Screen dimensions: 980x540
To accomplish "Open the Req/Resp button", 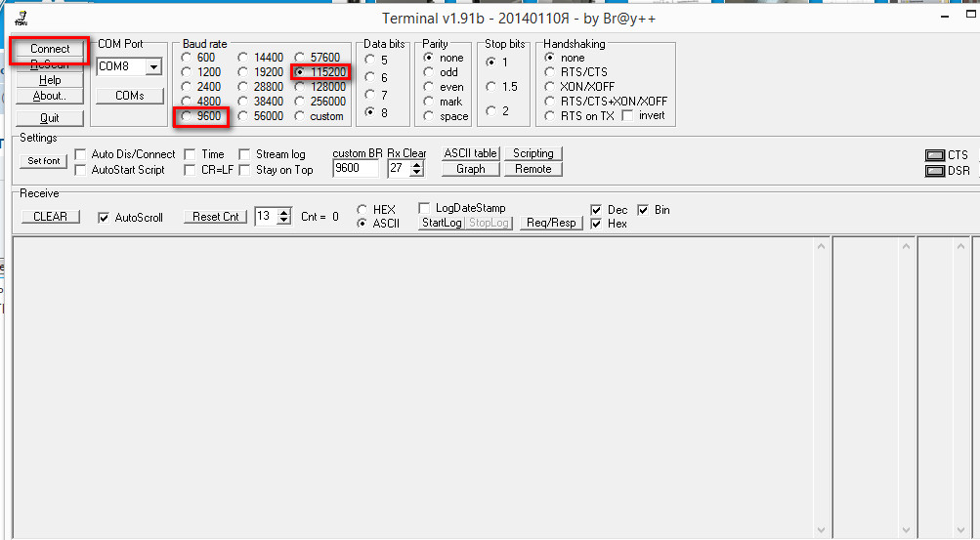I will pos(551,223).
